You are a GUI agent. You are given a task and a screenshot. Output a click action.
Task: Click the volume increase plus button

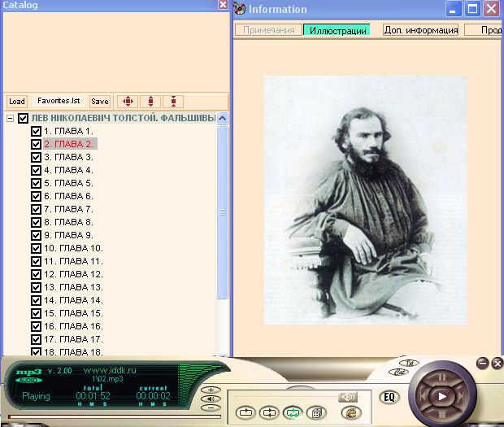click(210, 390)
